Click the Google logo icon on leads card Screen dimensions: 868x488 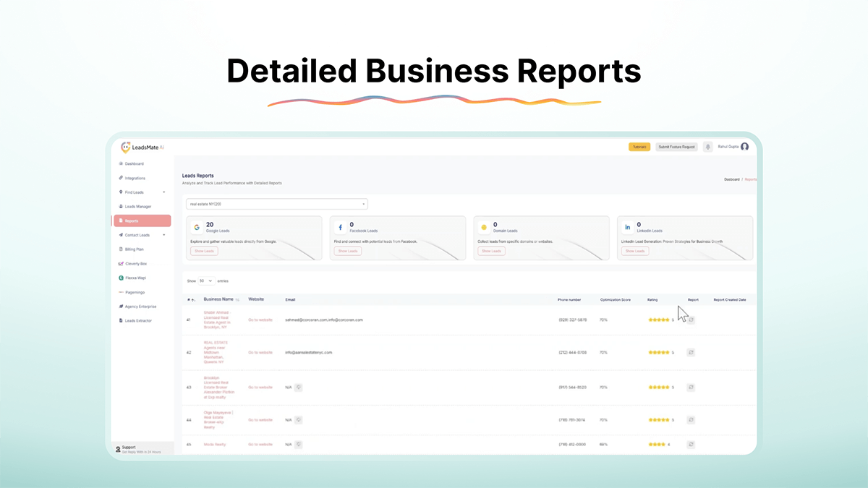click(x=197, y=227)
